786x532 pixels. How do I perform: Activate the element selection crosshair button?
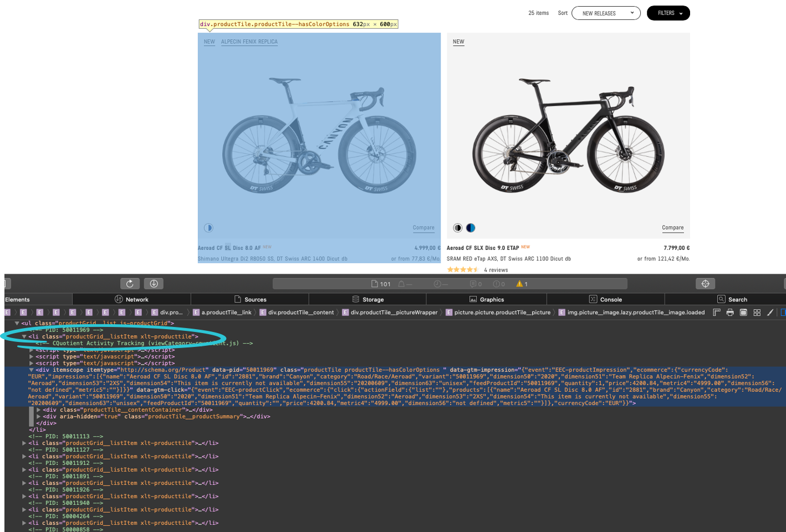705,284
